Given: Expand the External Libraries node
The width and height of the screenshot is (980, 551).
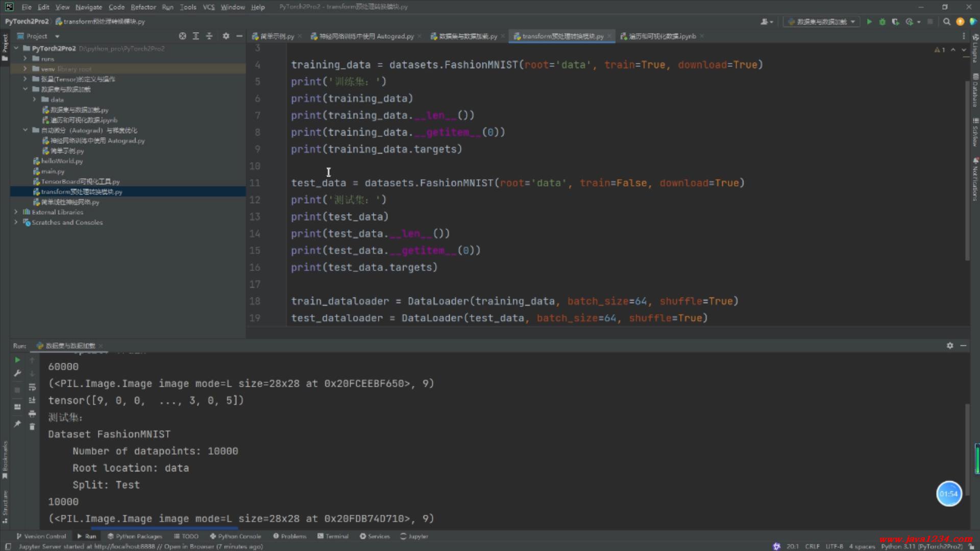Looking at the screenshot, I should click(16, 212).
